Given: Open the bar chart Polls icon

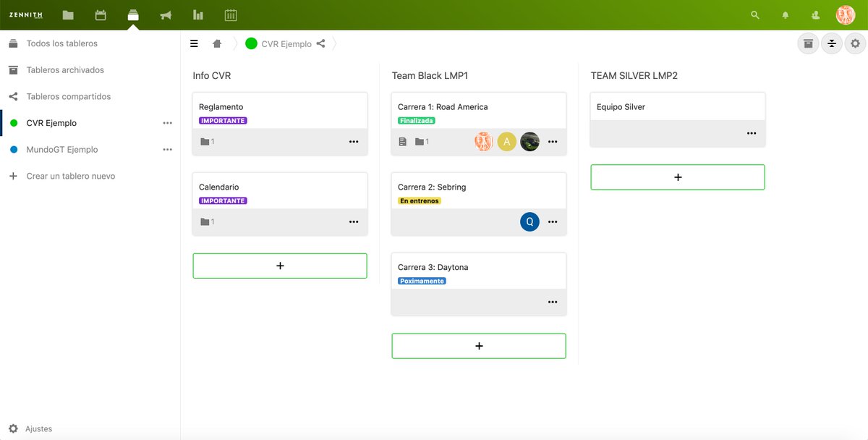Looking at the screenshot, I should point(198,14).
